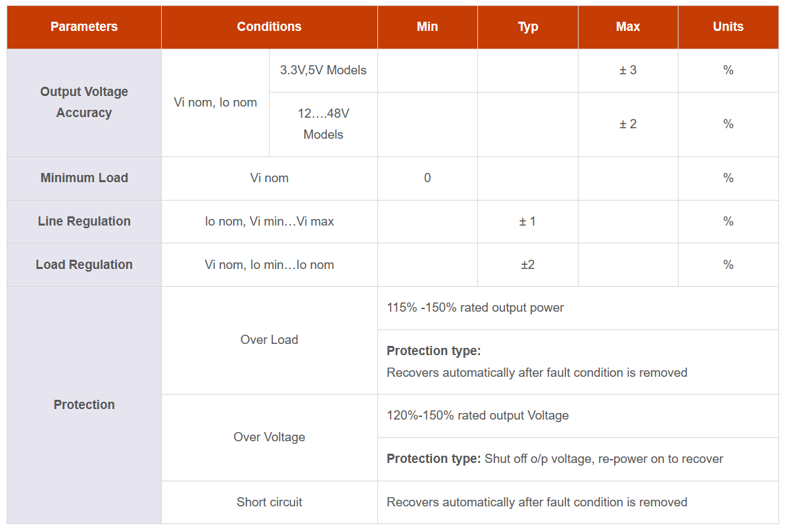787x532 pixels.
Task: Select the Output Voltage Accuracy cell
Action: [x=83, y=103]
